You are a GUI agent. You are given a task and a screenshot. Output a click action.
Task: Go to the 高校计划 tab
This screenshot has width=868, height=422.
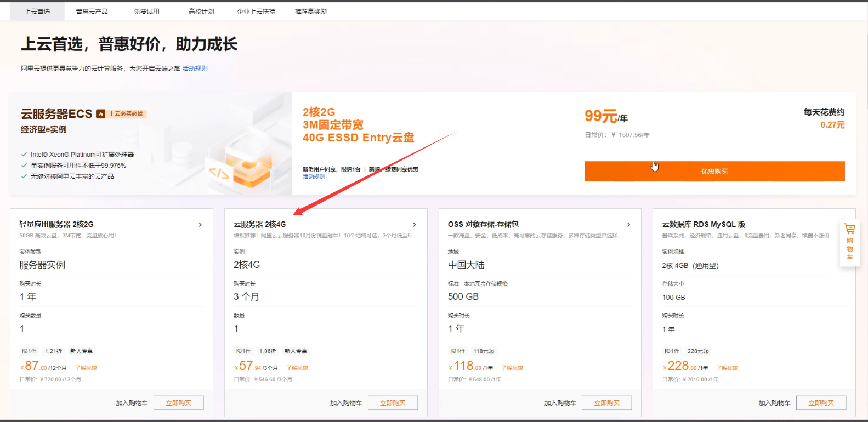(201, 12)
